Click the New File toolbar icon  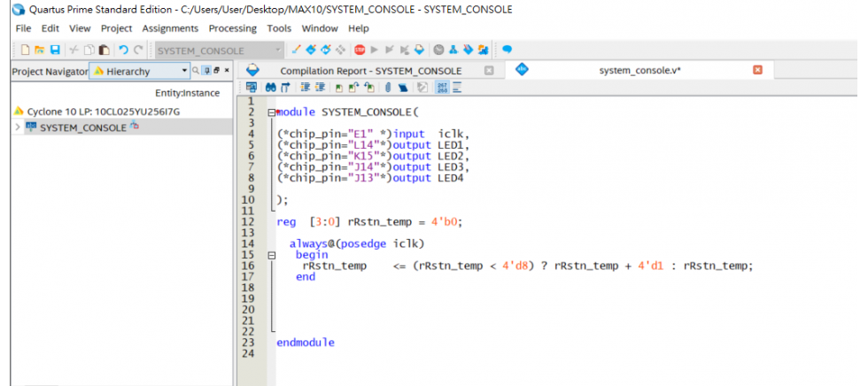pyautogui.click(x=25, y=50)
